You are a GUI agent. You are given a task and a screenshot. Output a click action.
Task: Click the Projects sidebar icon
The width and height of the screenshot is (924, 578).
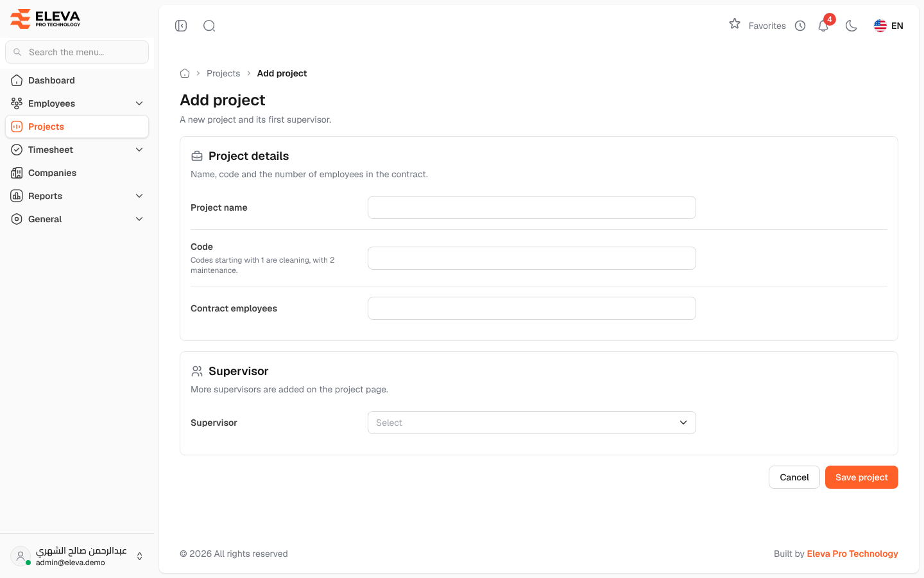click(17, 127)
